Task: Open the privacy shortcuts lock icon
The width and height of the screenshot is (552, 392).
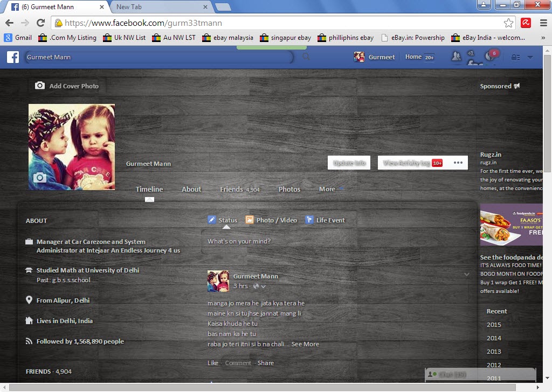Action: click(515, 57)
